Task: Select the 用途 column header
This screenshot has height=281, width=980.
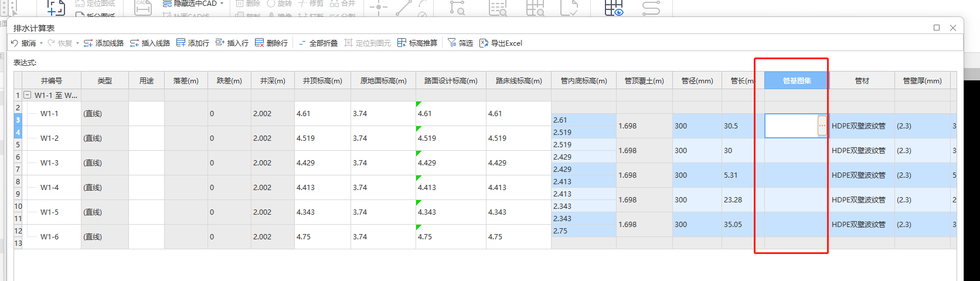Action: tap(147, 80)
